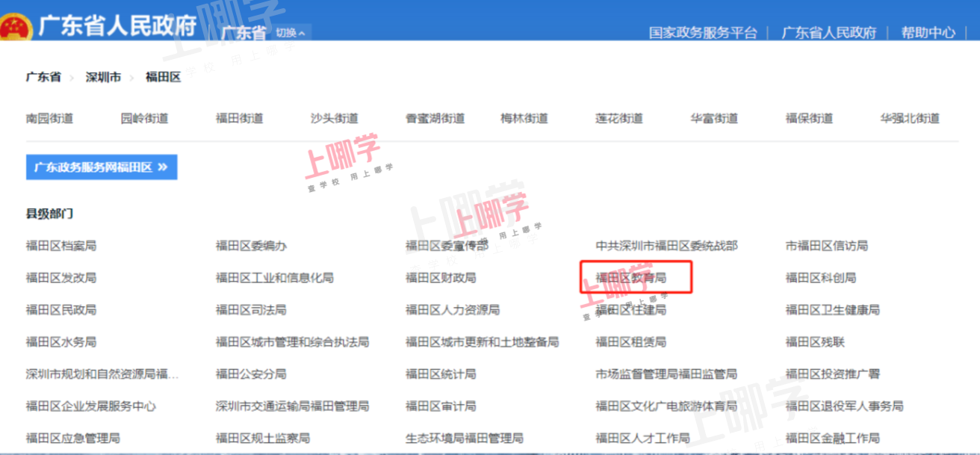Open 广东省人民政府 header link

pos(828,33)
